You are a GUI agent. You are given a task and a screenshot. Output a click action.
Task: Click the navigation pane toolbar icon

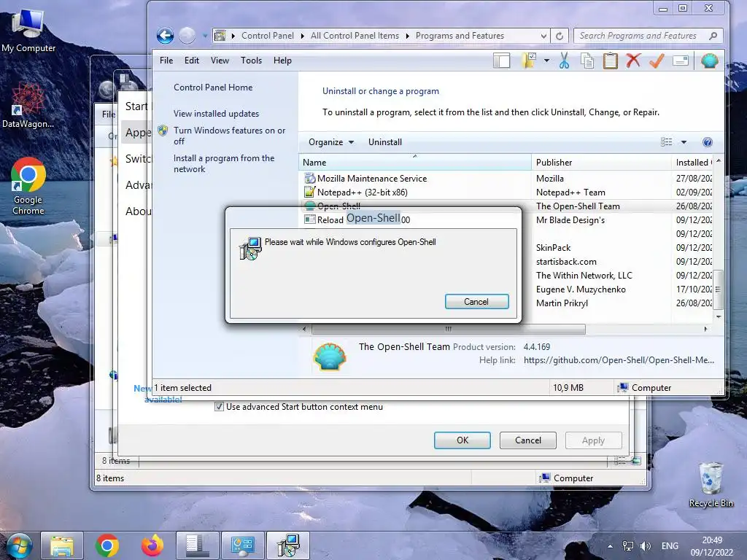coord(501,61)
